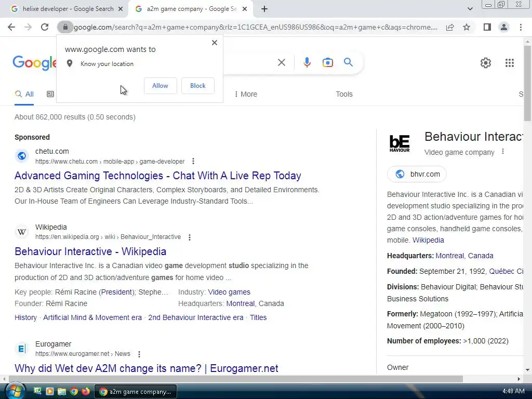Select the All results tab
532x399 pixels.
point(24,95)
